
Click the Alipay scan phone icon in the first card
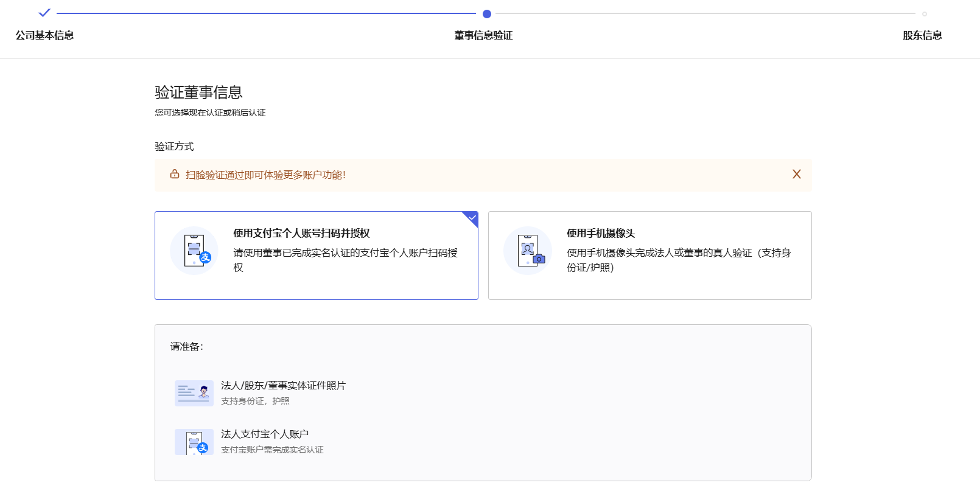[194, 251]
